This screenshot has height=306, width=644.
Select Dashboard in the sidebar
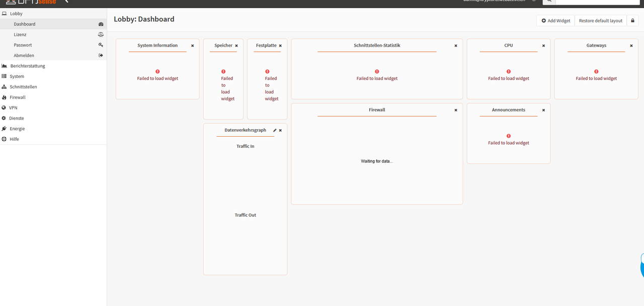[53, 24]
